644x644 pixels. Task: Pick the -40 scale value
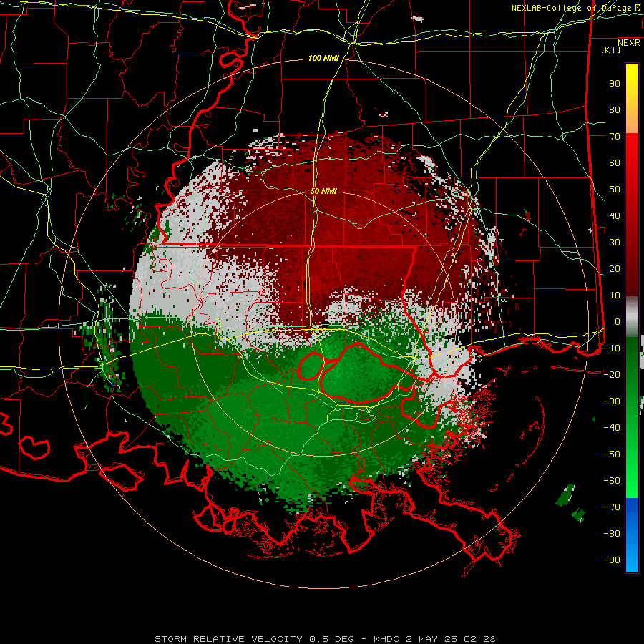(612, 428)
